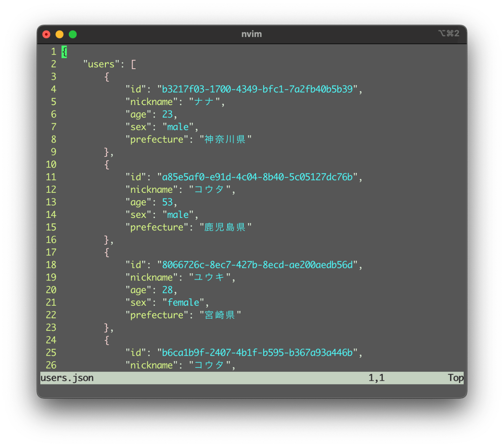504x447 pixels.
Task: Click the id value a85e5af0-e91d-4c04-8b40-5c05127dc76b
Action: tap(257, 177)
